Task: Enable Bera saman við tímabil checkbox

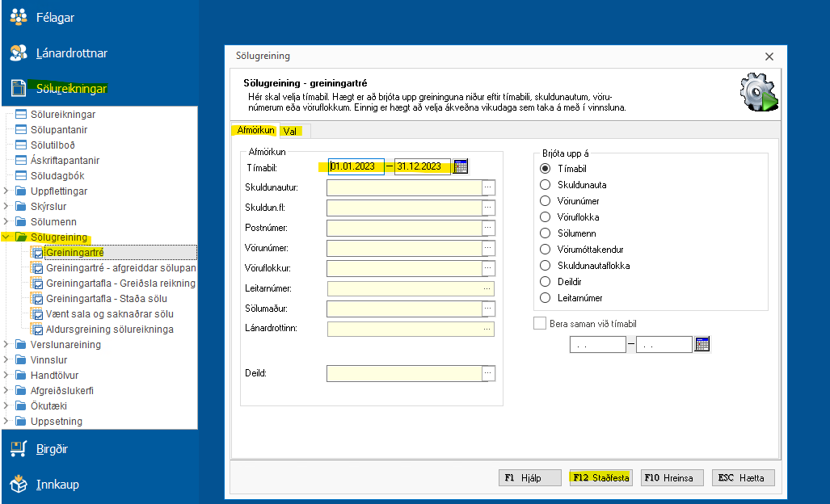Action: [x=540, y=324]
